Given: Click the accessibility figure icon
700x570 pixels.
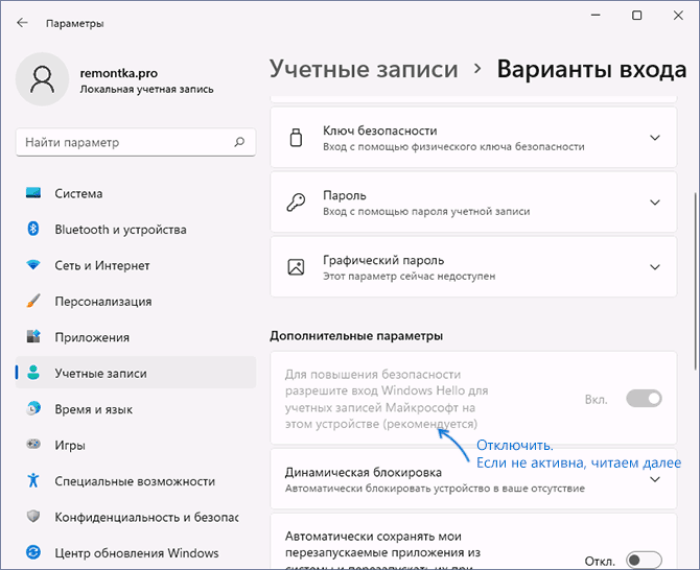Looking at the screenshot, I should [x=33, y=481].
